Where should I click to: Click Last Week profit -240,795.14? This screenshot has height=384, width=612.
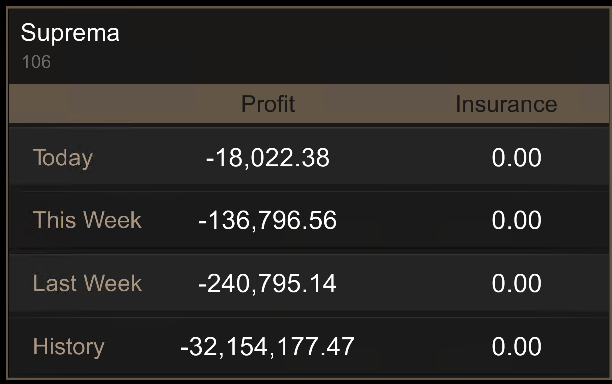[x=267, y=284]
